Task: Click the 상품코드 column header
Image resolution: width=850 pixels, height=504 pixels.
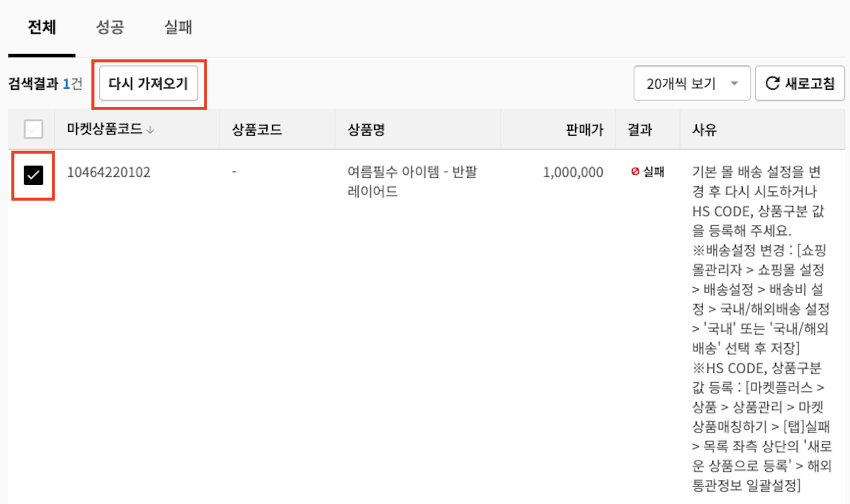Action: coord(257,129)
